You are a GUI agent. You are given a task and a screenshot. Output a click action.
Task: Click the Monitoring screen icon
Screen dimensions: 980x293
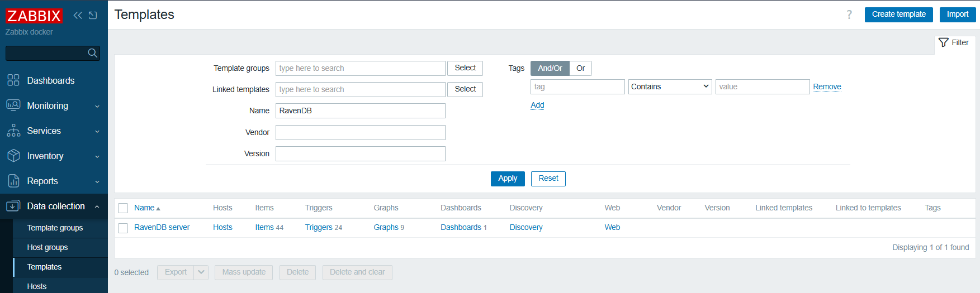click(13, 105)
